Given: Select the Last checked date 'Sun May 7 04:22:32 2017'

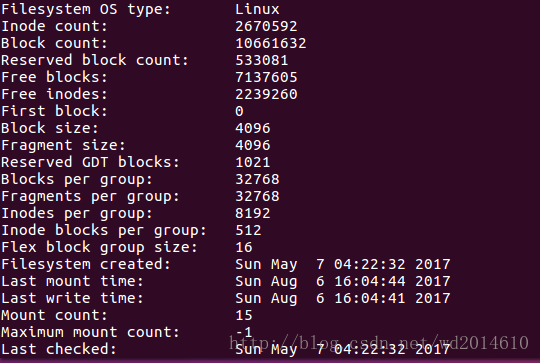Looking at the screenshot, I should tap(343, 349).
